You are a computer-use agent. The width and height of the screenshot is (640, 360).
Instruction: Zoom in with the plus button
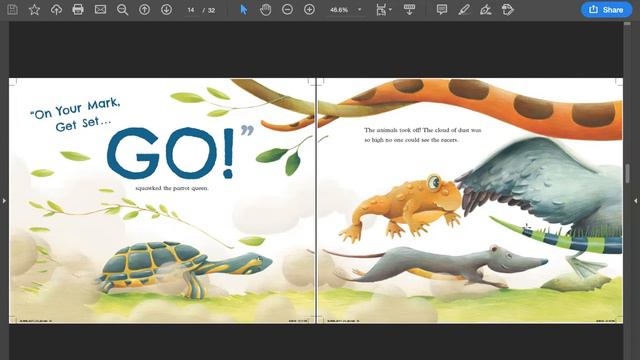tap(309, 9)
